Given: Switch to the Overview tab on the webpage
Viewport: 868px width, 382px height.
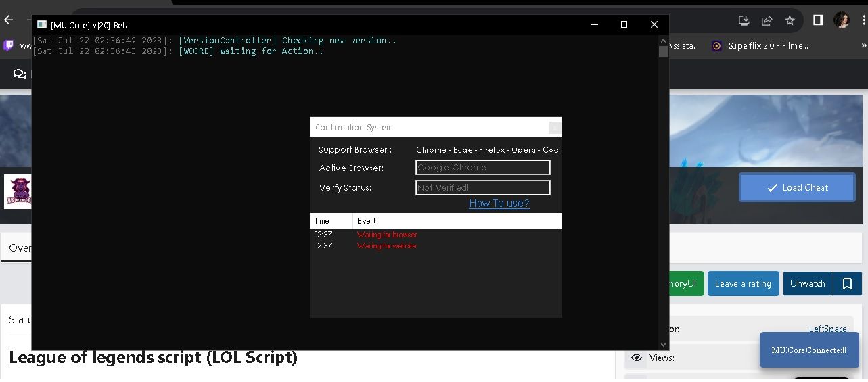Looking at the screenshot, I should [20, 247].
